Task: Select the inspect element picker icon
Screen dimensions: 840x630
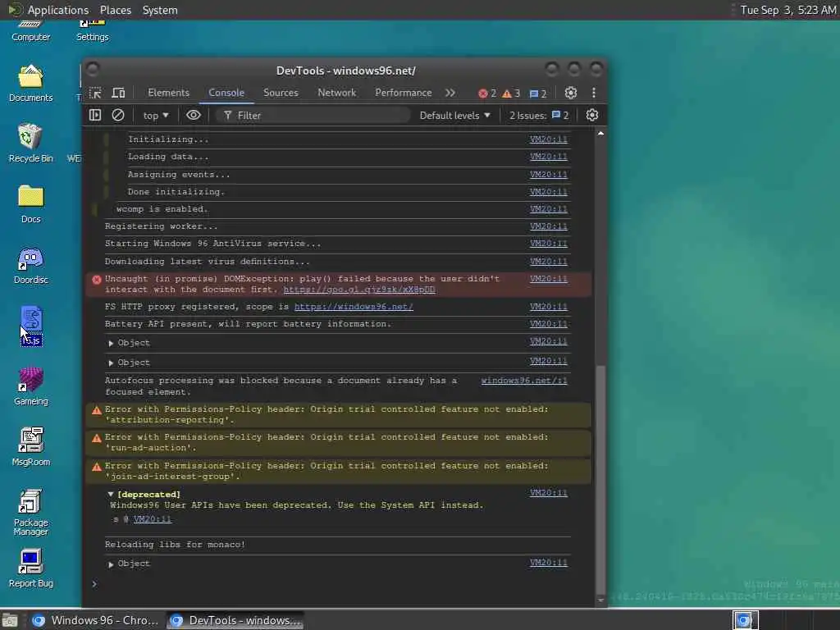Action: click(95, 93)
